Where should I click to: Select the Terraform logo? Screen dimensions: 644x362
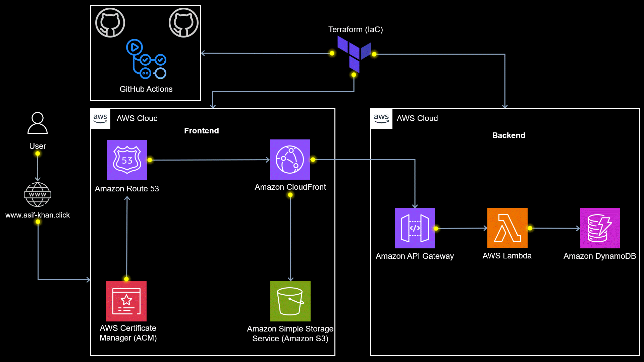(354, 54)
